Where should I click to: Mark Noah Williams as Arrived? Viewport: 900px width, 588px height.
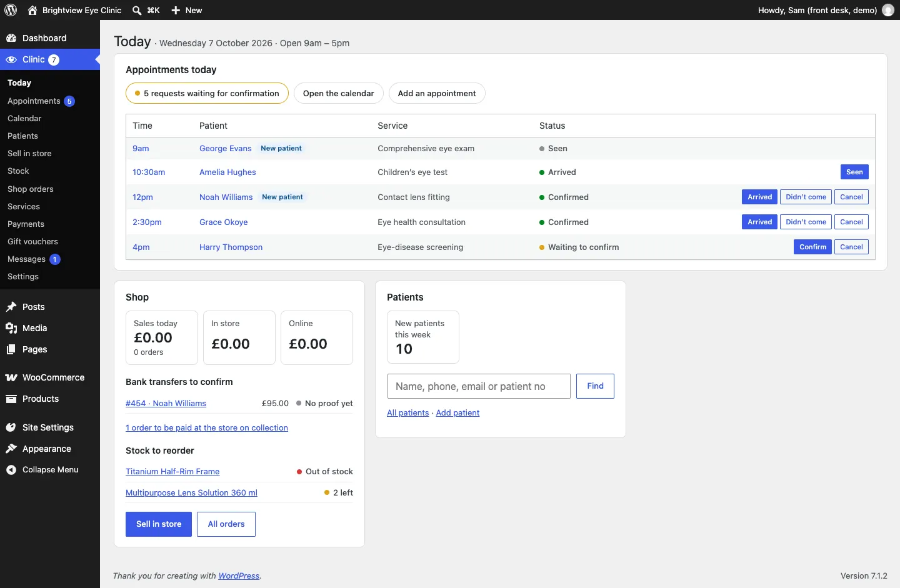click(x=759, y=197)
